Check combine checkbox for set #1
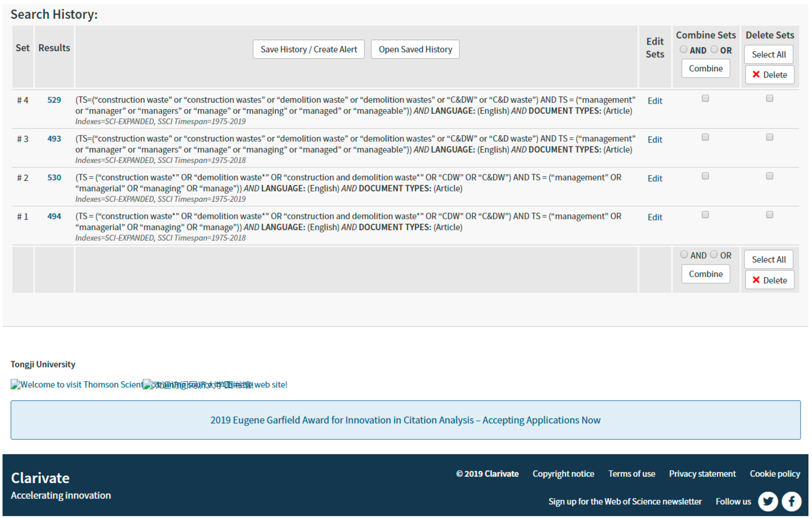 (x=705, y=215)
